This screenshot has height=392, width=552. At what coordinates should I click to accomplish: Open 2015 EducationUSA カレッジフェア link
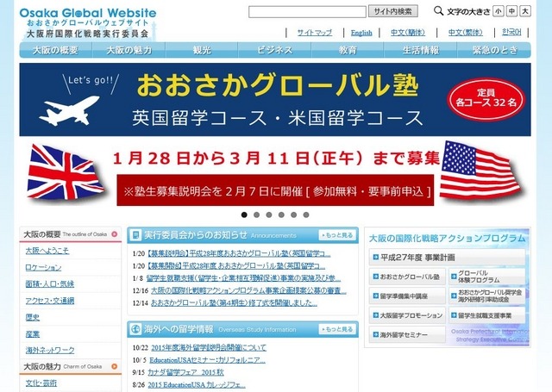pos(197,384)
